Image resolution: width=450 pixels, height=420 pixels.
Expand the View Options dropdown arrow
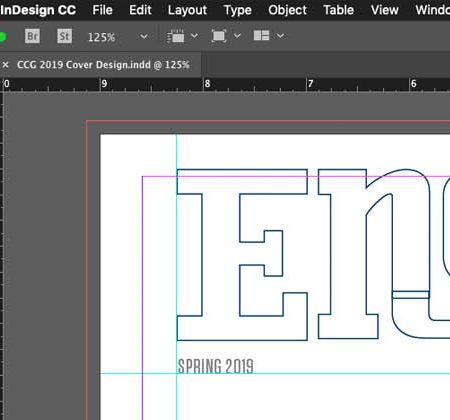tap(194, 35)
